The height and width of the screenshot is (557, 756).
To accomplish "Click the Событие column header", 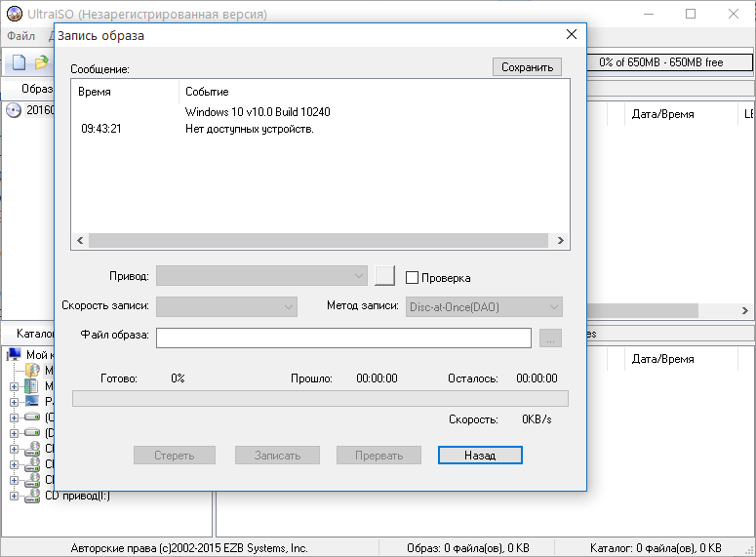I will (207, 92).
